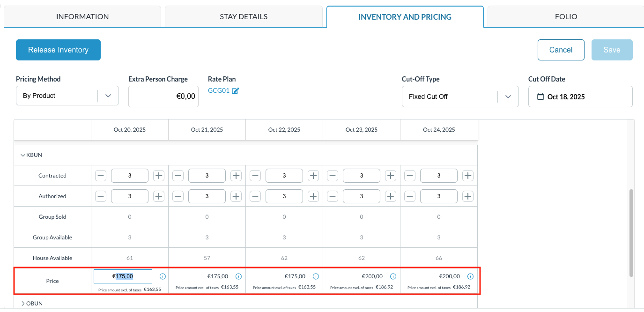Click the Extra Person Charge field
The image size is (644, 312).
coord(163,97)
